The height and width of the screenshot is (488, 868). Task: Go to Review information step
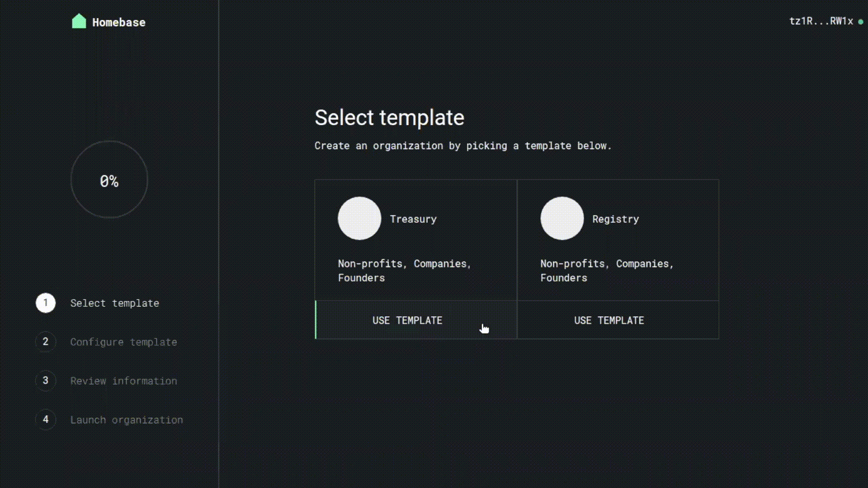point(123,381)
